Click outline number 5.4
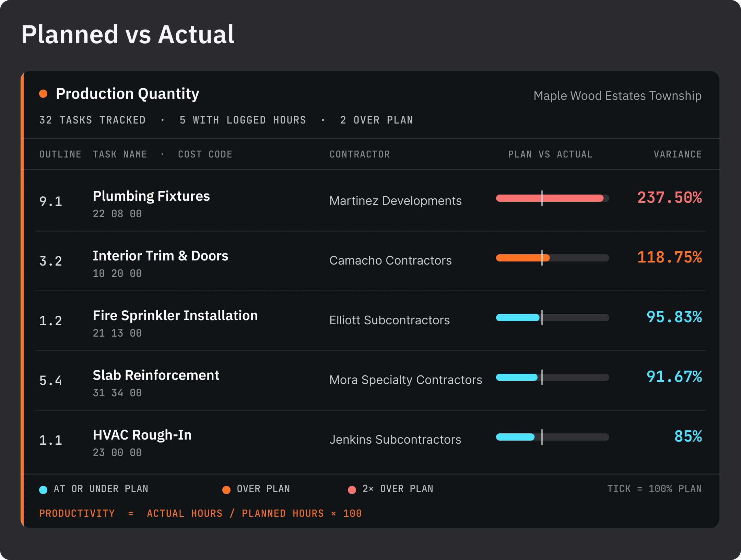The height and width of the screenshot is (560, 741). 51,381
